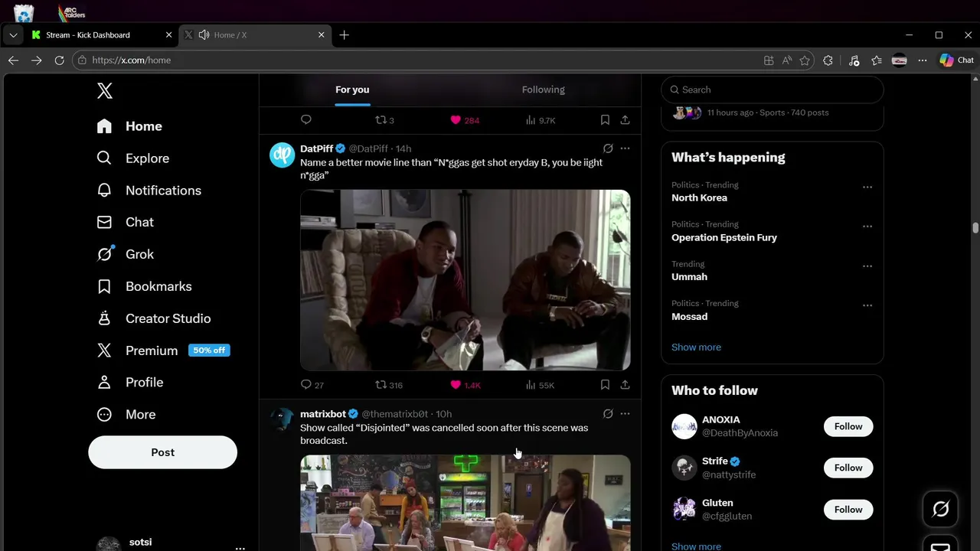
Task: Mute the Home / X tab audio
Action: pos(204,35)
